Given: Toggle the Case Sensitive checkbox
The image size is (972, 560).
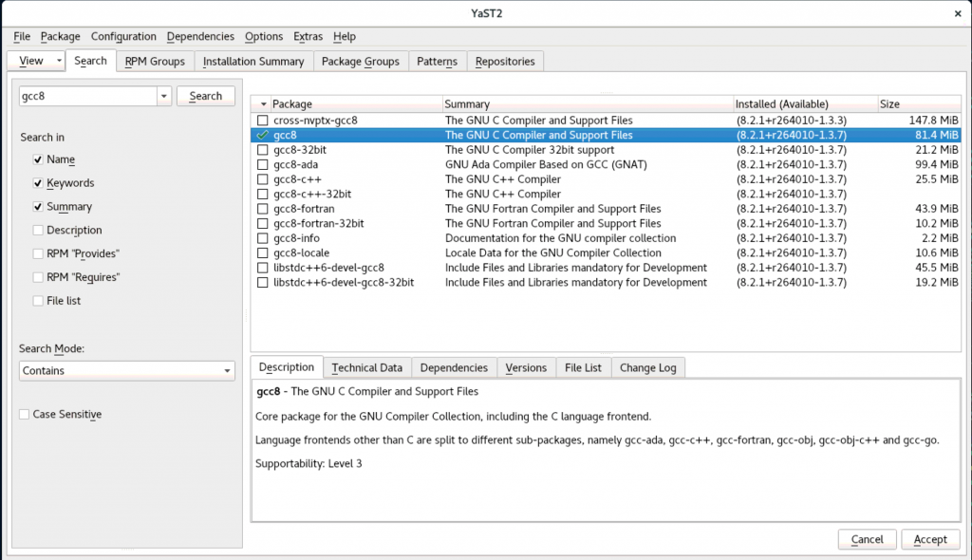Looking at the screenshot, I should click(x=25, y=415).
